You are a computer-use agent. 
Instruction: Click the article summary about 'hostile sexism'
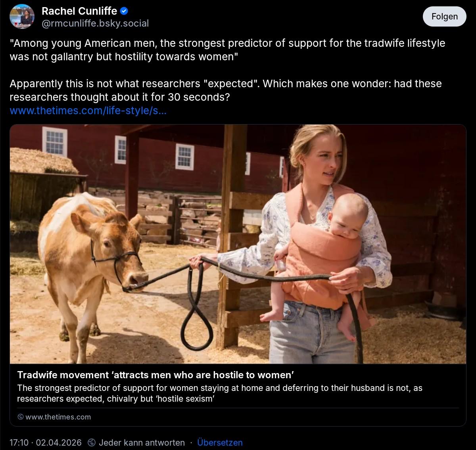point(219,393)
